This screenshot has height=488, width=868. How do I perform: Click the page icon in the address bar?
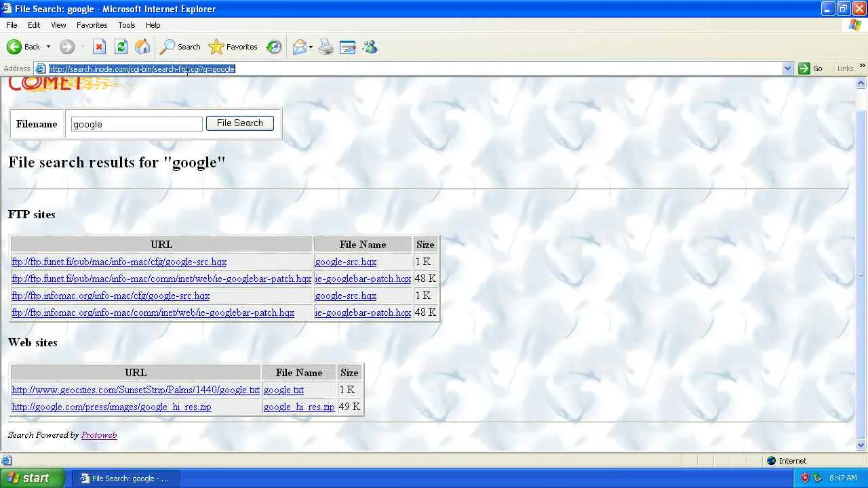[41, 68]
